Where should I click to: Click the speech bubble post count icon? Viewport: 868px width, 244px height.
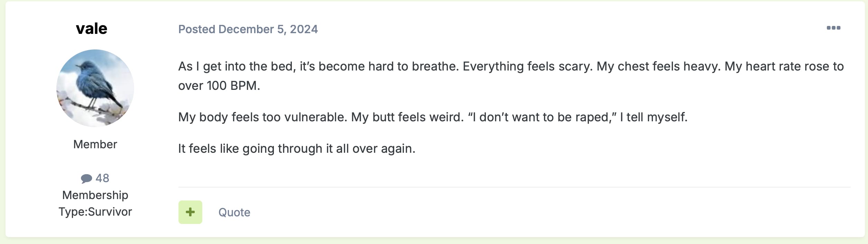point(86,178)
